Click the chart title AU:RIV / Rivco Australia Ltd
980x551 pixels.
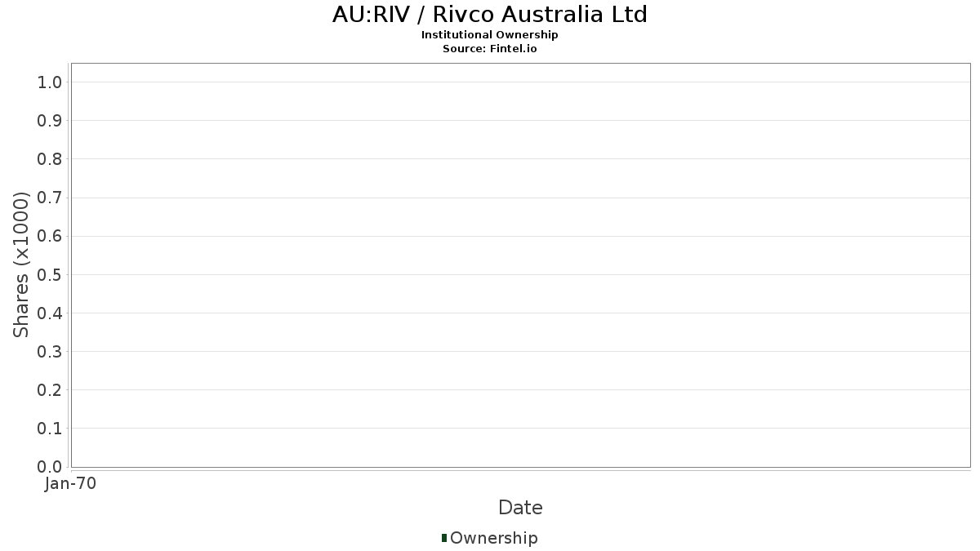489,15
